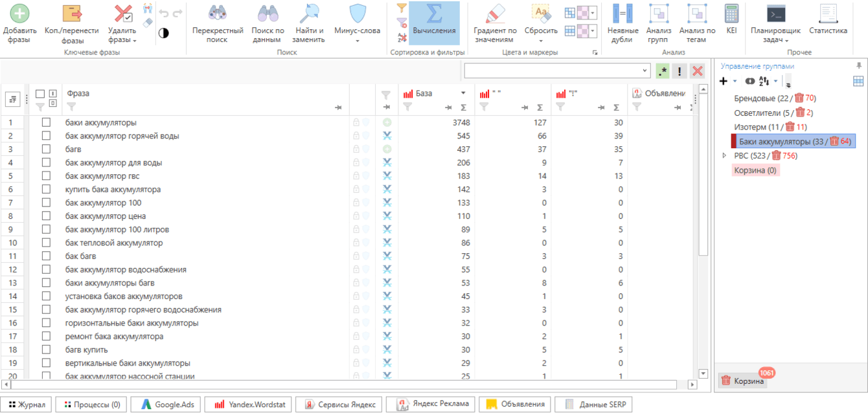Open the Данные SERP tab

tap(593, 405)
